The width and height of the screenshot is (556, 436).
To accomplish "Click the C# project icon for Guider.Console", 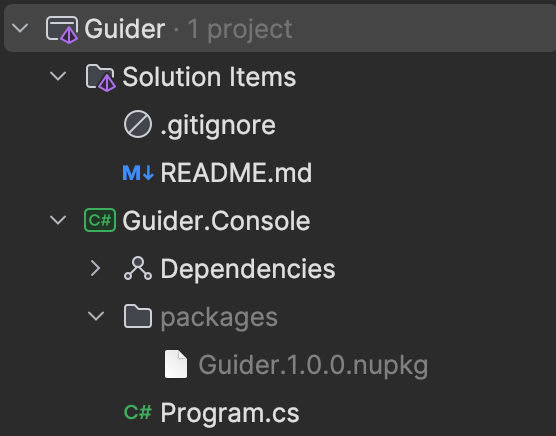I will (100, 220).
